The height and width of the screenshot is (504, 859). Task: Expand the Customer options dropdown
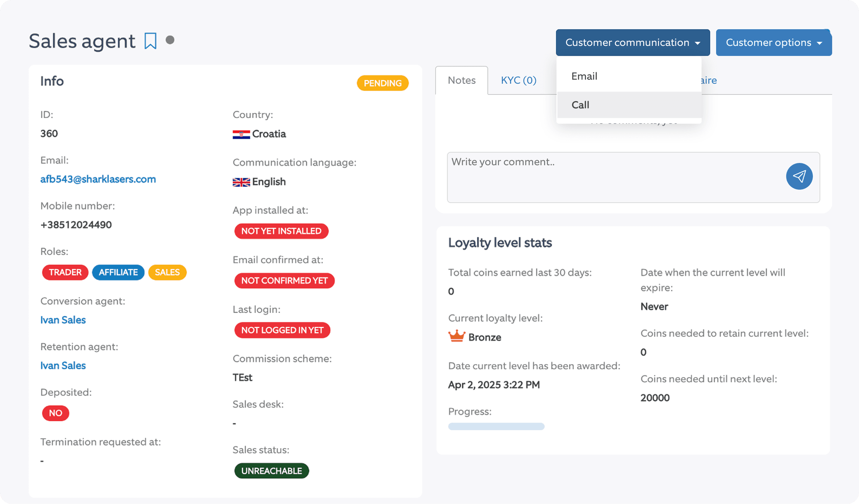pos(773,43)
